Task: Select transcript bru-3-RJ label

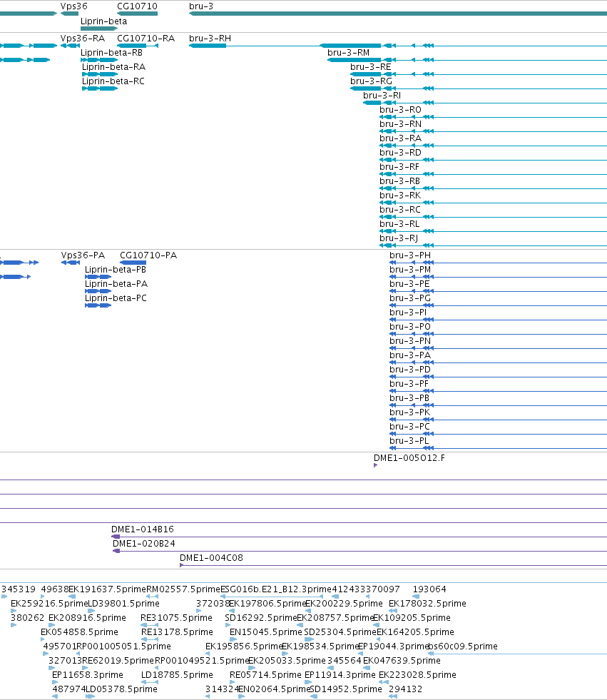Action: coord(399,238)
